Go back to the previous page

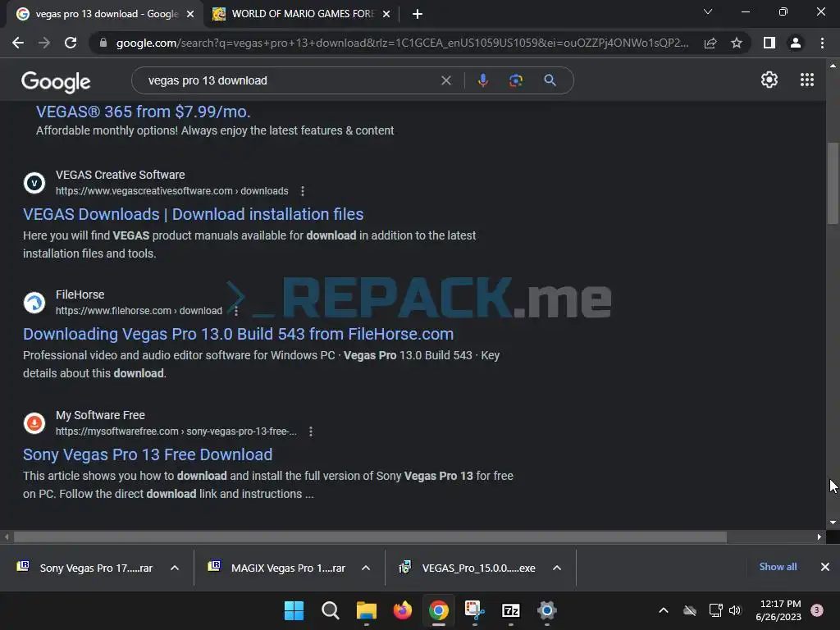[18, 43]
